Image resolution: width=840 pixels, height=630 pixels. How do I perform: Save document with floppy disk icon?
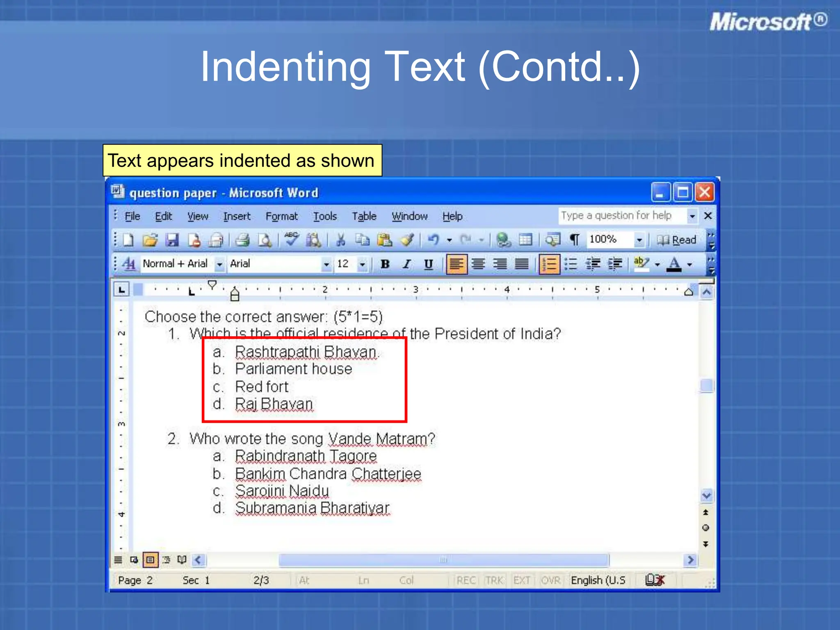[x=172, y=240]
